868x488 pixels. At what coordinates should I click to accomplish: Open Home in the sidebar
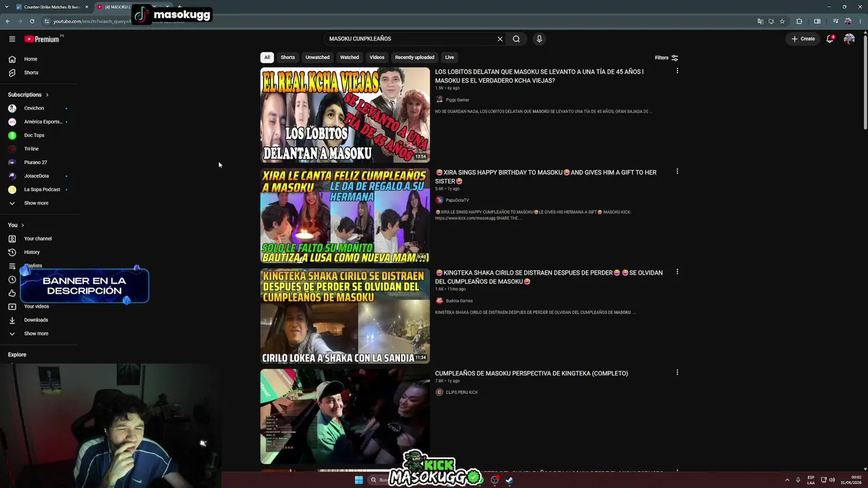39,59
